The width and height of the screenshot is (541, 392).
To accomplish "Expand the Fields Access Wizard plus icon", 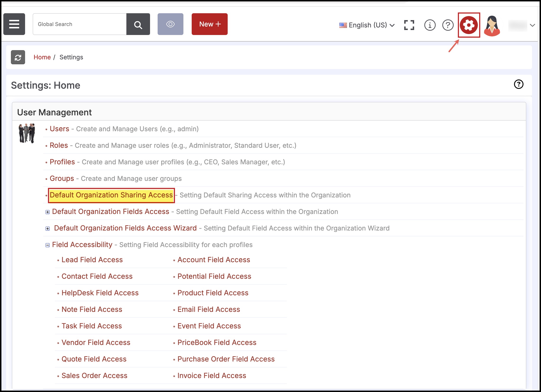I will pos(48,229).
